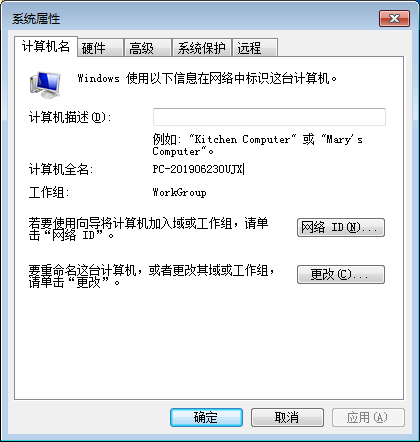
Task: Click the 计算机描述 label
Action: click(x=70, y=117)
